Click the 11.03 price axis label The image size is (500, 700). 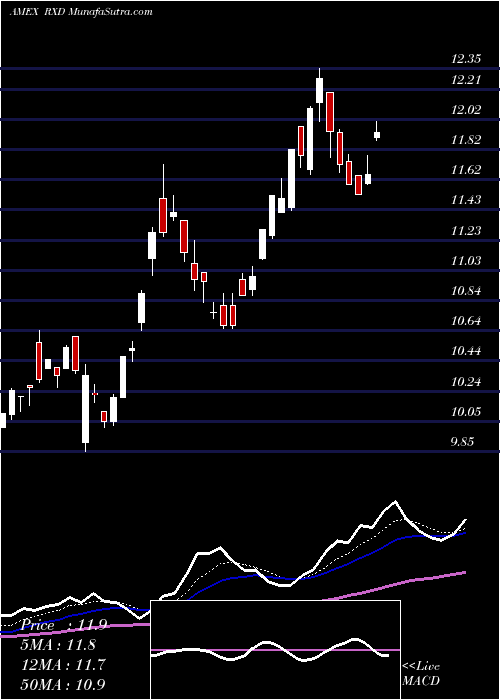pyautogui.click(x=466, y=260)
